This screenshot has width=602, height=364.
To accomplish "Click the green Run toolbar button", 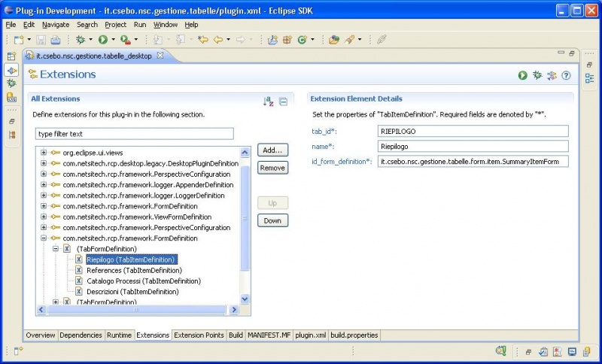I will (x=102, y=39).
